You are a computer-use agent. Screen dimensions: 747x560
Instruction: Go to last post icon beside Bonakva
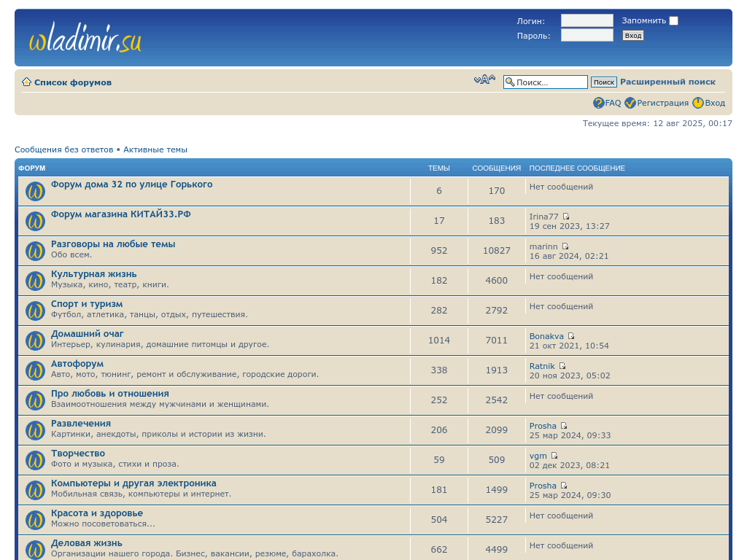(x=571, y=336)
